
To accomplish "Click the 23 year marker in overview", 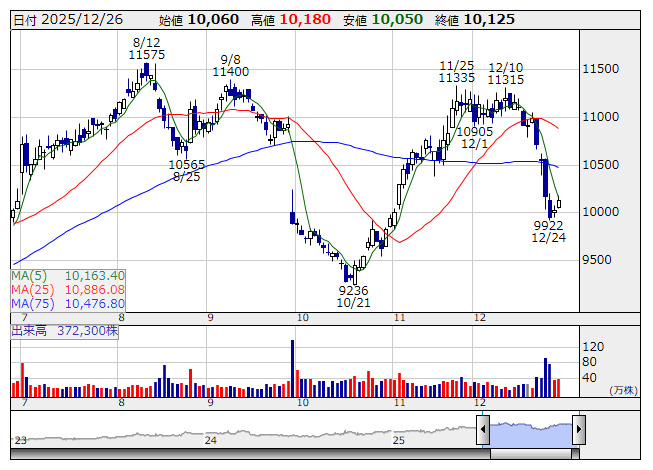I will (x=20, y=440).
